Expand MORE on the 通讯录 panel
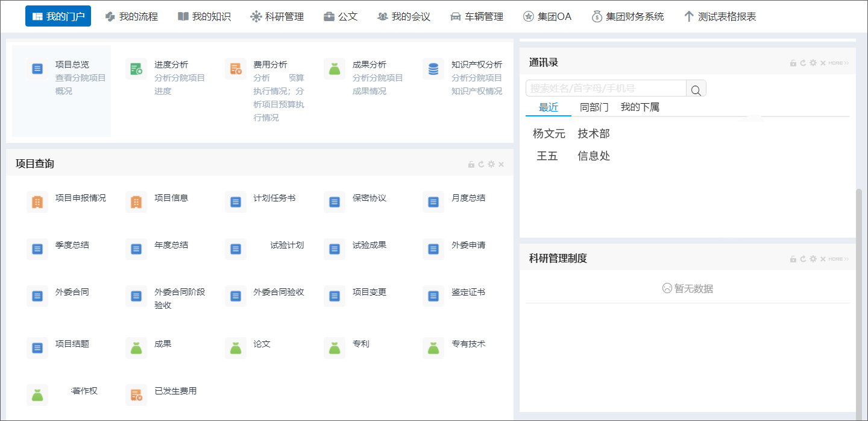This screenshot has width=868, height=421. [837, 62]
